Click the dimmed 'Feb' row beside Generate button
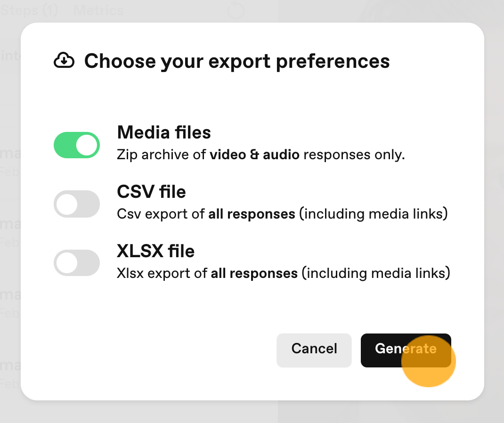The width and height of the screenshot is (504, 423). [x=9, y=383]
